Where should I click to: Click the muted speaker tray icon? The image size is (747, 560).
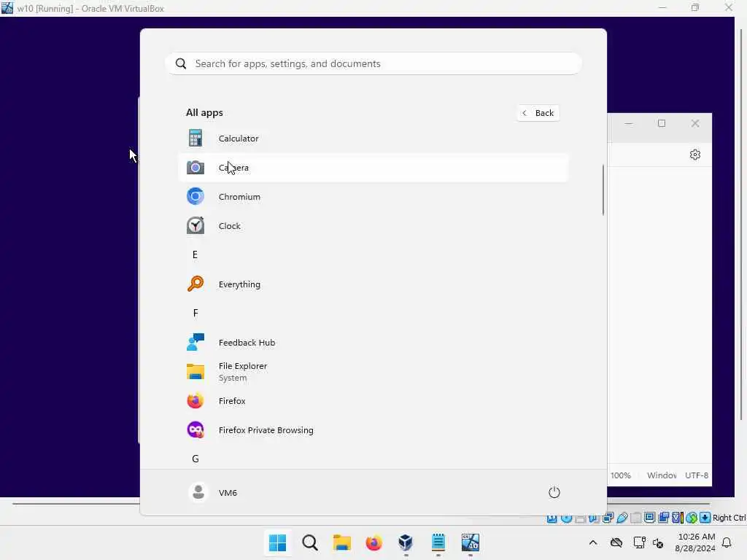tap(658, 542)
